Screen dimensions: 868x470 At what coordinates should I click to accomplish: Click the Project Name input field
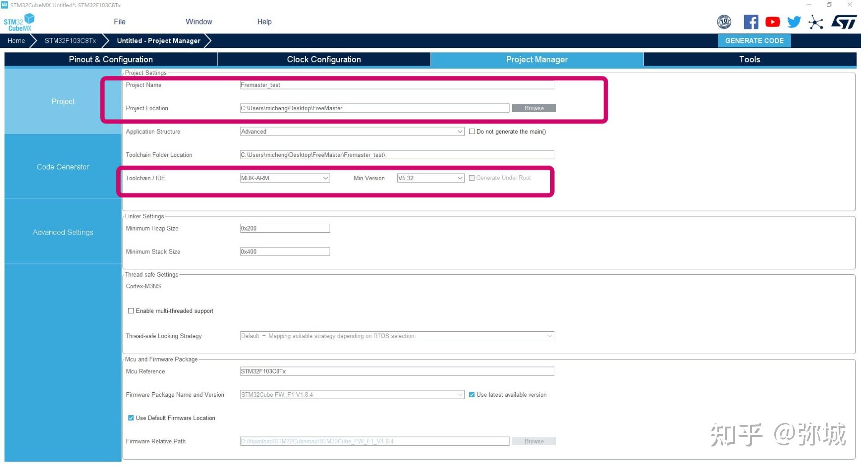coord(397,85)
